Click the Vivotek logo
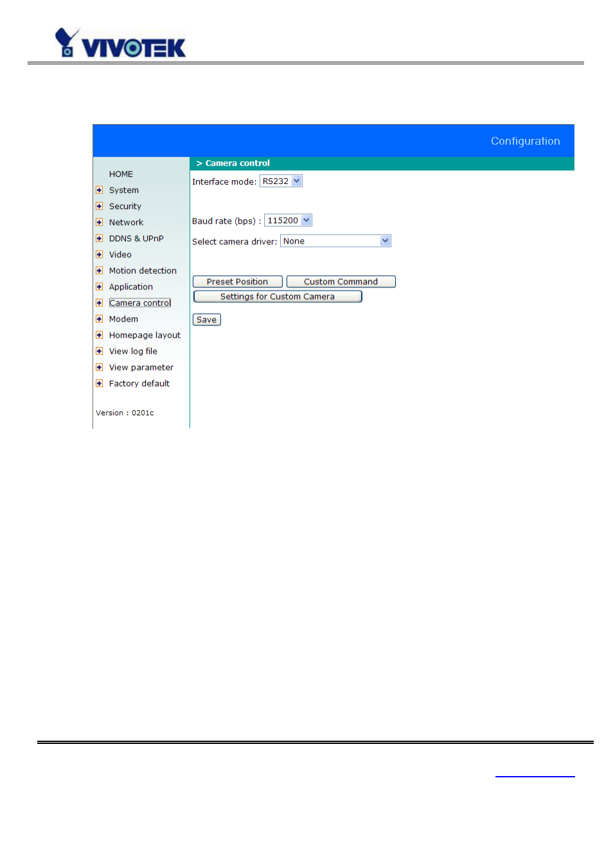This screenshot has width=613, height=868. (121, 43)
